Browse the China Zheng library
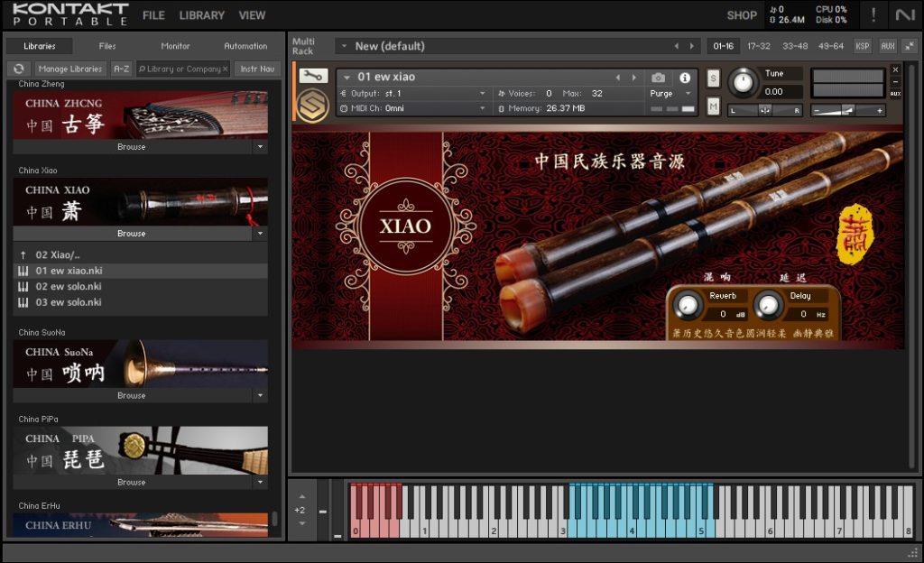This screenshot has width=924, height=563. pyautogui.click(x=132, y=147)
